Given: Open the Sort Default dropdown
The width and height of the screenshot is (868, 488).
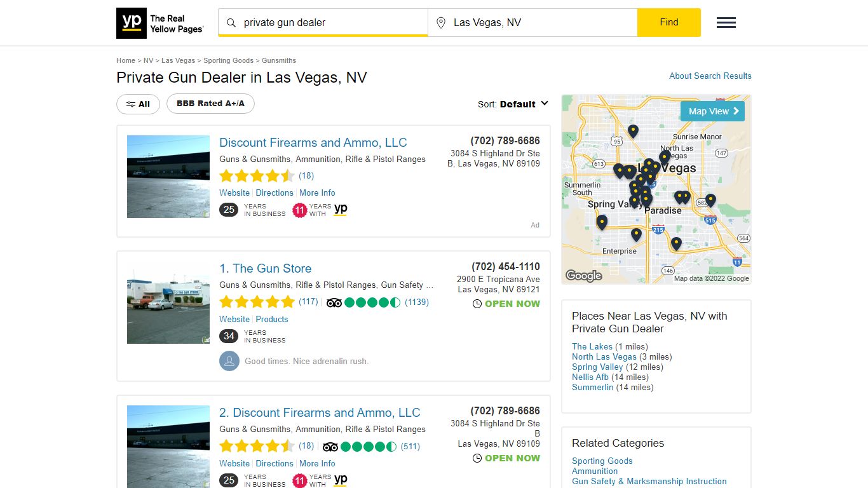Looking at the screenshot, I should pos(513,104).
